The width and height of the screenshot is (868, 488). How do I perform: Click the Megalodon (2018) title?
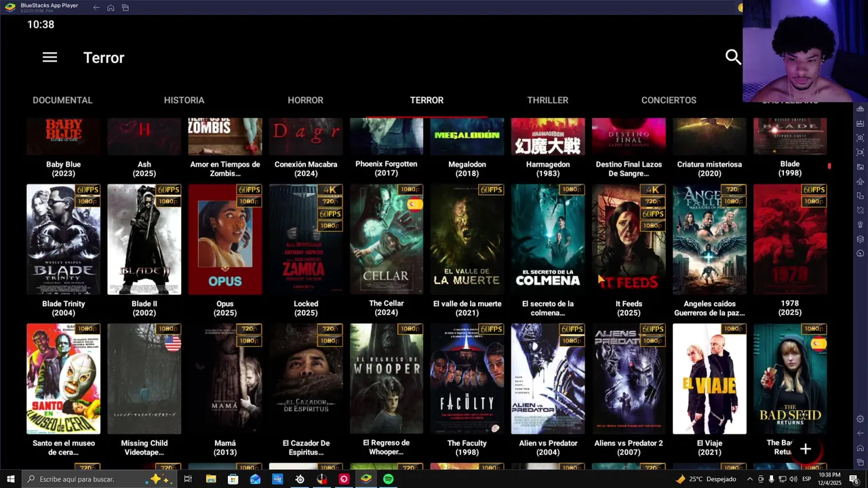point(467,169)
